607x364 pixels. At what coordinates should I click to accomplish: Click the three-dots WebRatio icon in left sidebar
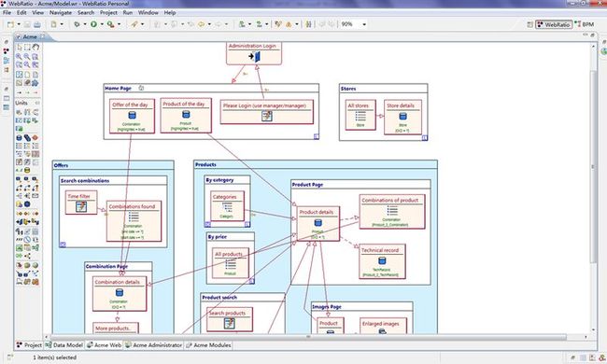coord(6,51)
